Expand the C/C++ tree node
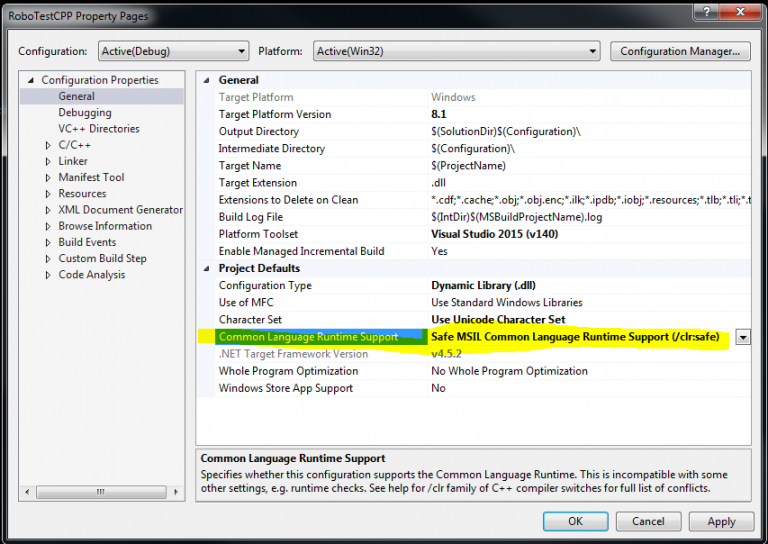Viewport: 768px width, 544px height. tap(48, 145)
